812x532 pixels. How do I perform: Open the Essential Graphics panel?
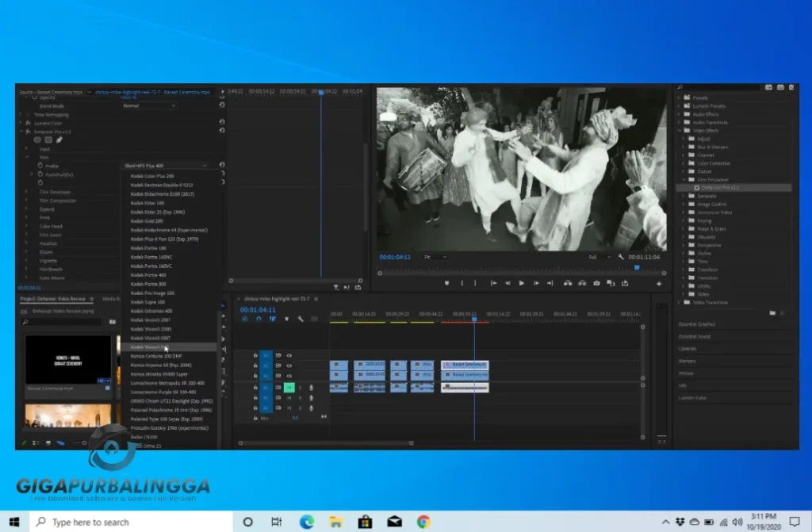[697, 323]
